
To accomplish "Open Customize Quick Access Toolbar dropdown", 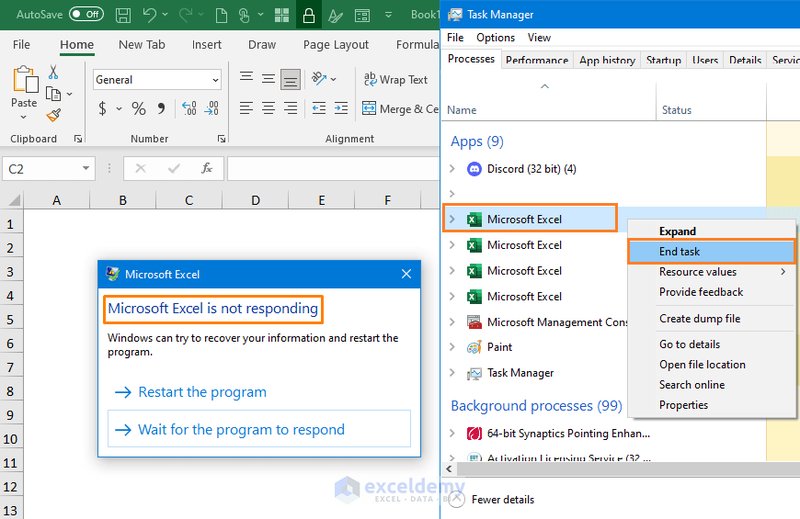I will pyautogui.click(x=388, y=15).
